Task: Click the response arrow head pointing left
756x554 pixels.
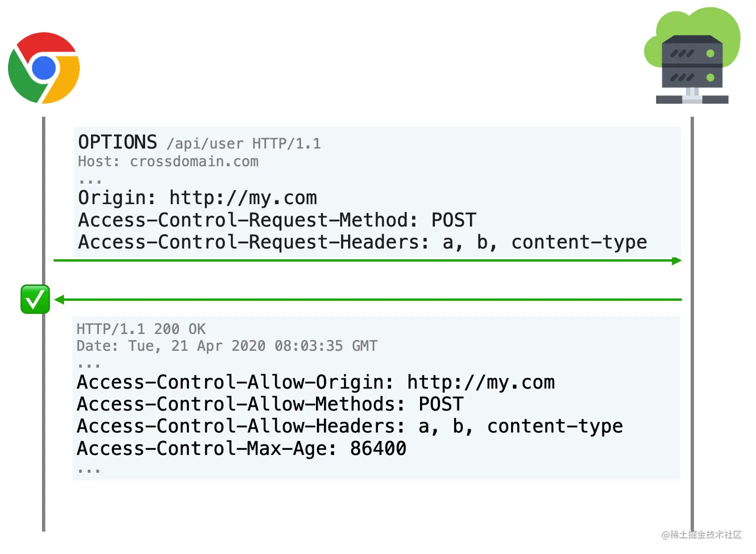Action: point(59,300)
